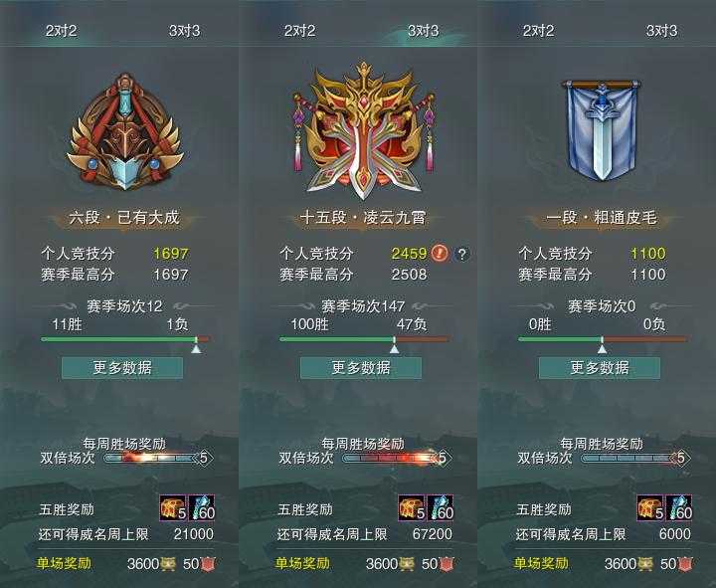The width and height of the screenshot is (716, 588).
Task: Click the six-dan helmet rank emblem
Action: (x=125, y=132)
